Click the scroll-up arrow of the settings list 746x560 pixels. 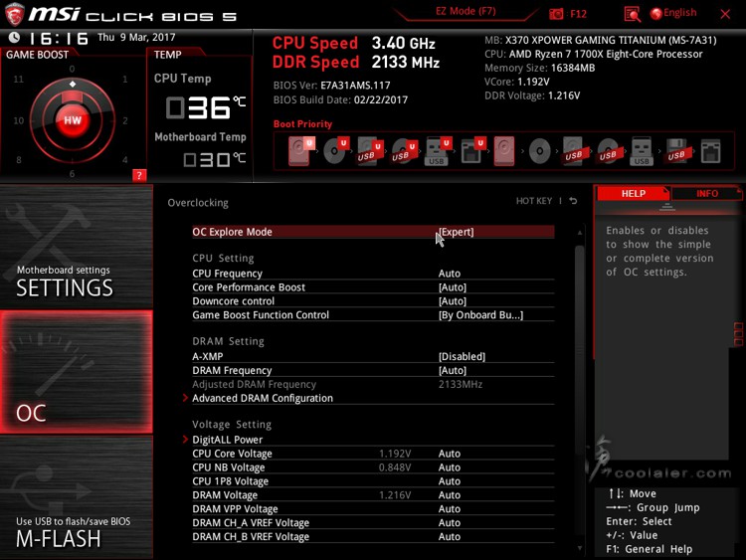coord(580,233)
